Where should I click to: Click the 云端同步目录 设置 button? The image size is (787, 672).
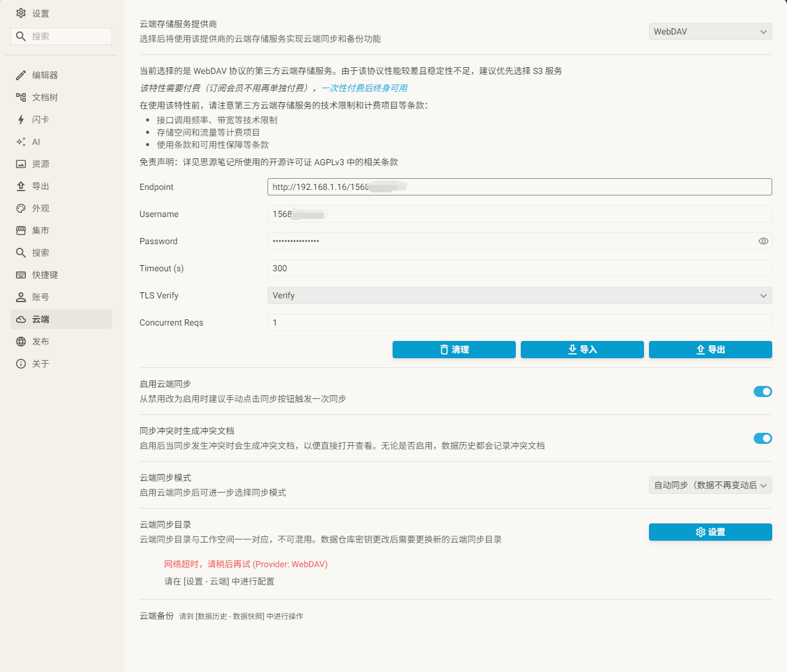[710, 532]
